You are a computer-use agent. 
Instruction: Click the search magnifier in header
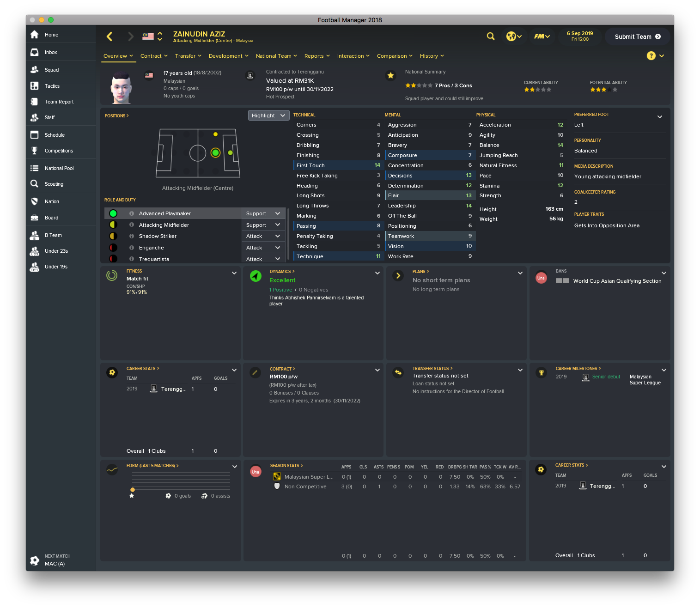coord(491,36)
